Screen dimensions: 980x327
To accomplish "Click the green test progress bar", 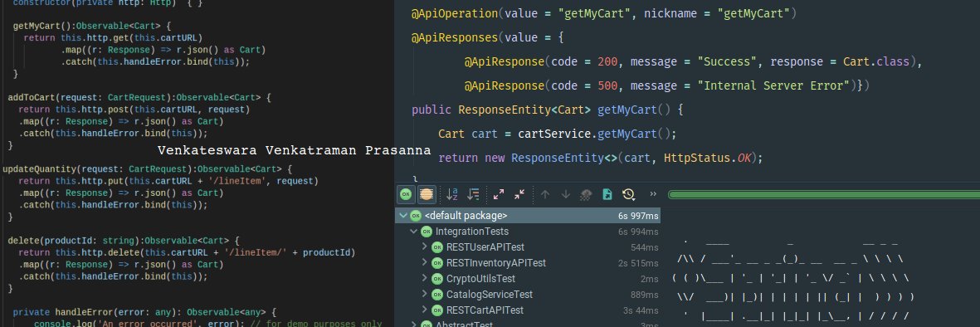I will point(824,194).
